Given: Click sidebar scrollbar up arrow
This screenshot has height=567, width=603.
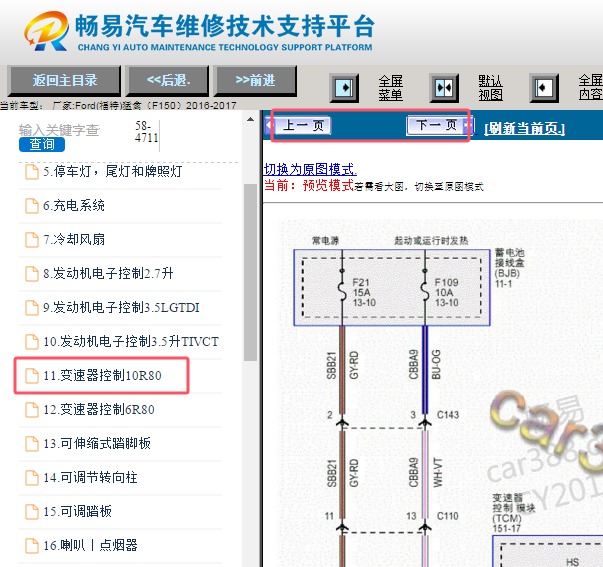Looking at the screenshot, I should (250, 119).
